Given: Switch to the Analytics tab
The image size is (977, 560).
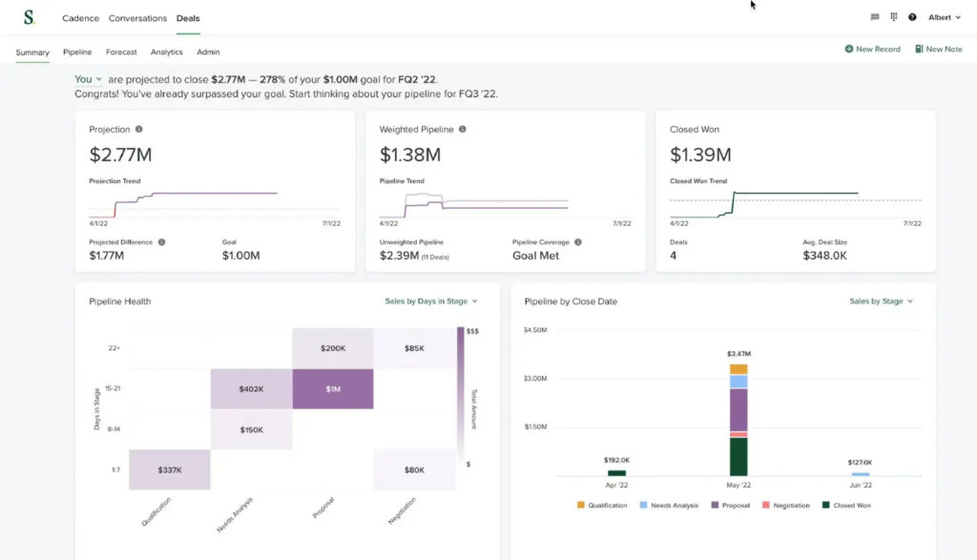Looking at the screenshot, I should coord(166,52).
